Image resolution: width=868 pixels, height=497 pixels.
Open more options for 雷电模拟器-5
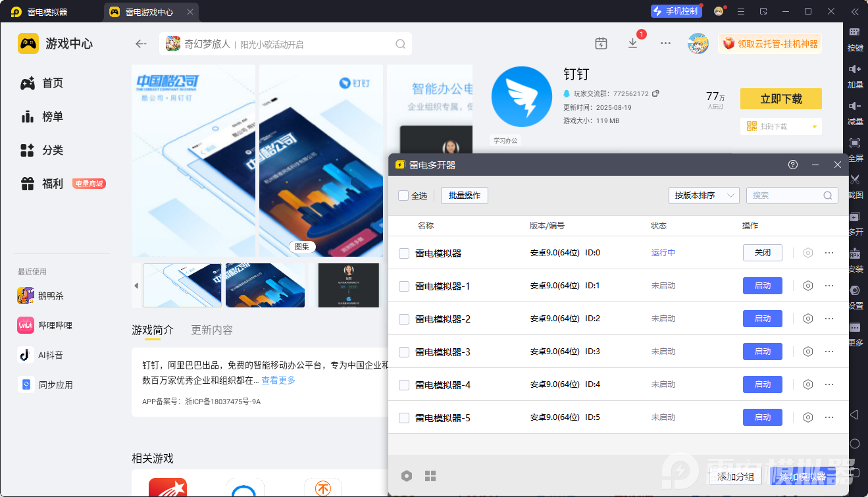point(829,417)
